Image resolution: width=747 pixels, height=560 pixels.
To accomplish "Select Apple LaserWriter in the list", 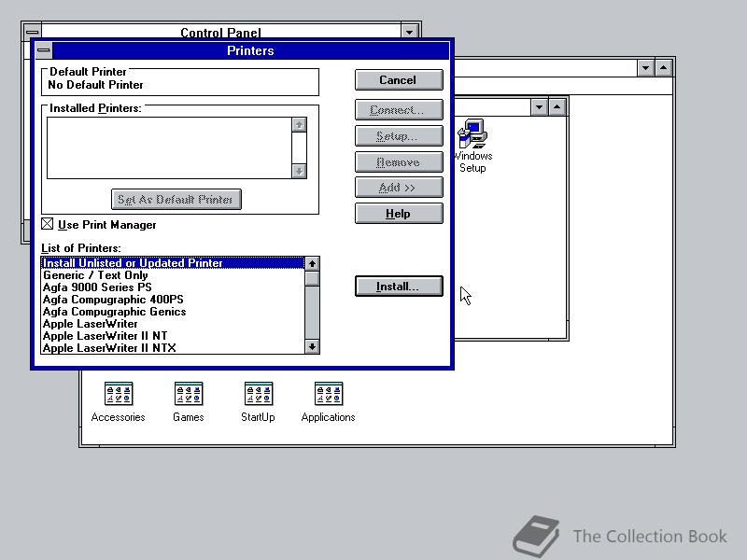I will 173,324.
